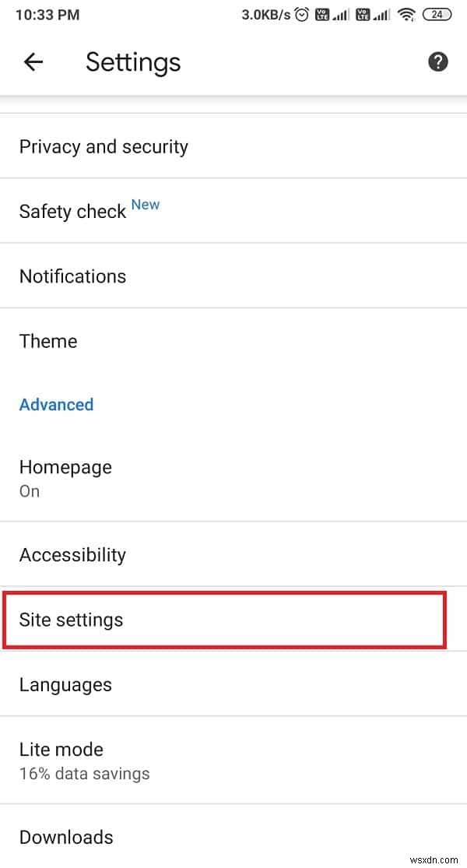Tap the battery indicator showing 24
This screenshot has height=868, width=467.
point(440,14)
